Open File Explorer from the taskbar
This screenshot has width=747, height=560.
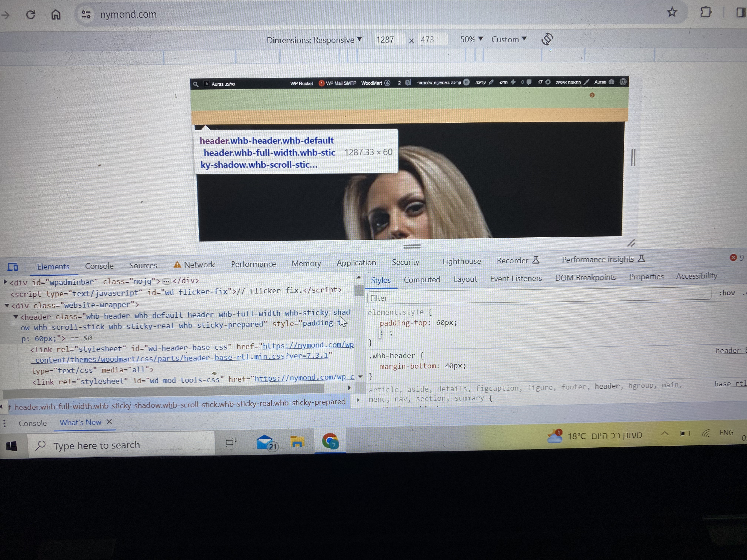coord(297,441)
